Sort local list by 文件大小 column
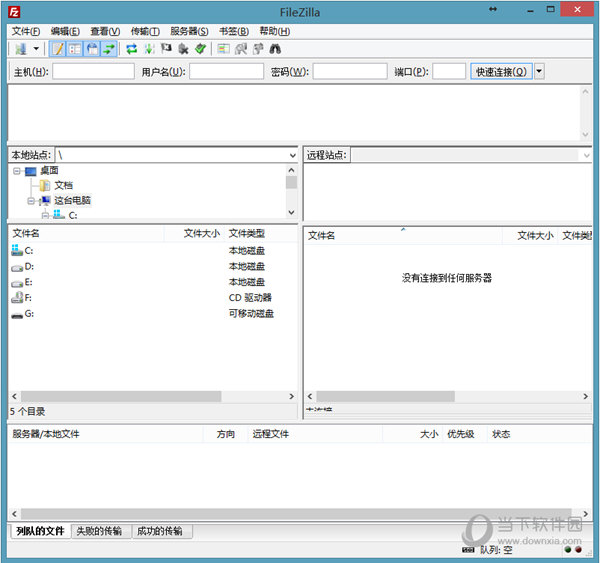 194,233
